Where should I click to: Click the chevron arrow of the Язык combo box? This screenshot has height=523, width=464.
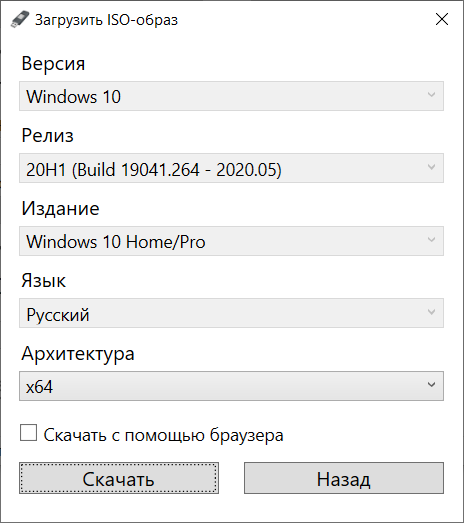pyautogui.click(x=431, y=312)
